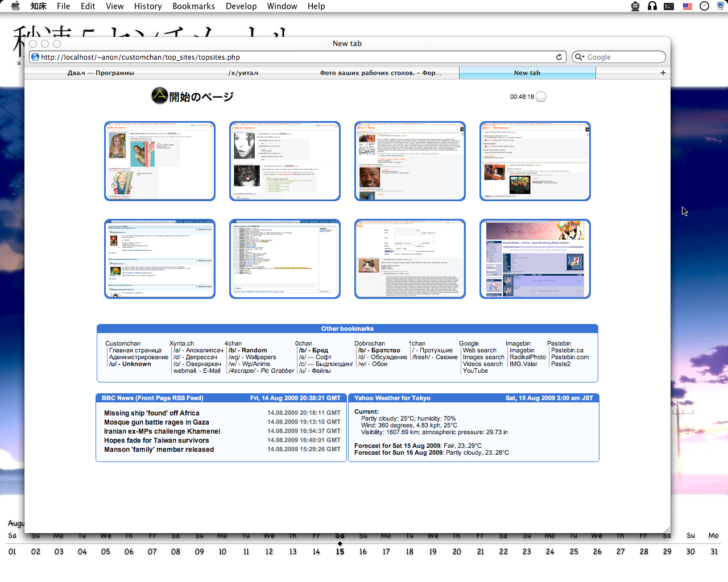This screenshot has height=582, width=728.
Task: Open /wg/ - Wallpapers link
Action: pos(253,357)
